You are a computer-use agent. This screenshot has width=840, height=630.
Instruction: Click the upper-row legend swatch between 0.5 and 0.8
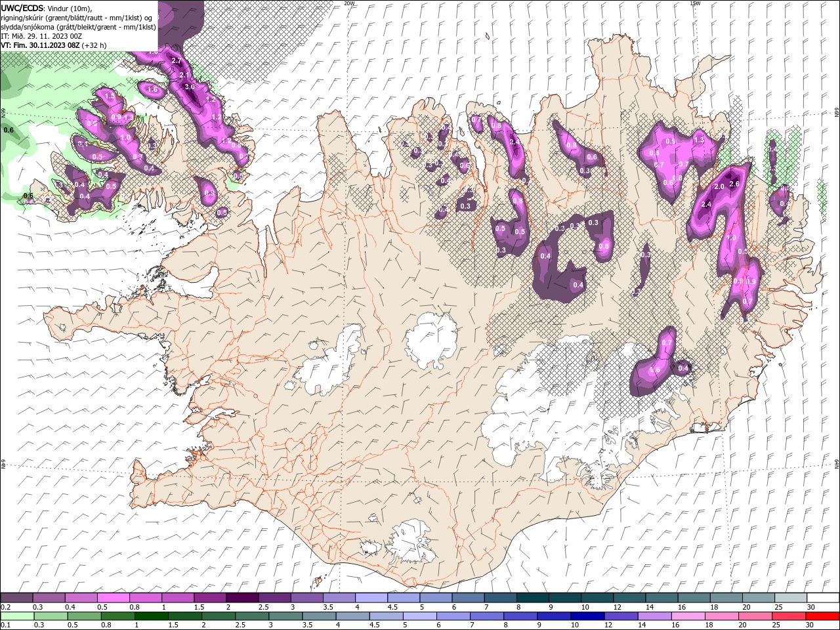(x=113, y=598)
